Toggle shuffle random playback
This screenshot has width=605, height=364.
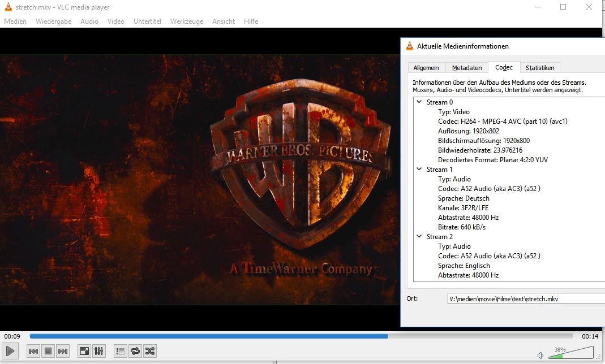(149, 351)
